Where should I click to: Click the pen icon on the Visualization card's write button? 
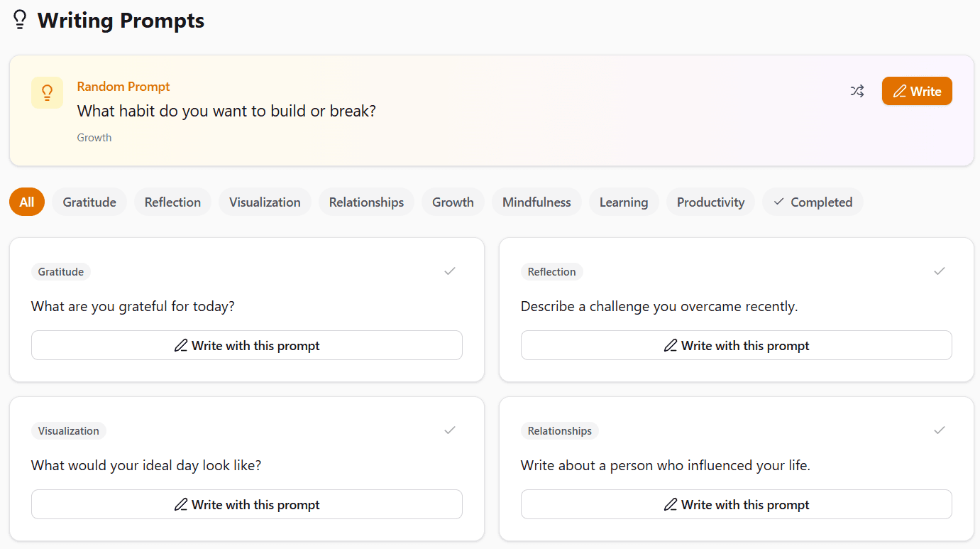[181, 504]
